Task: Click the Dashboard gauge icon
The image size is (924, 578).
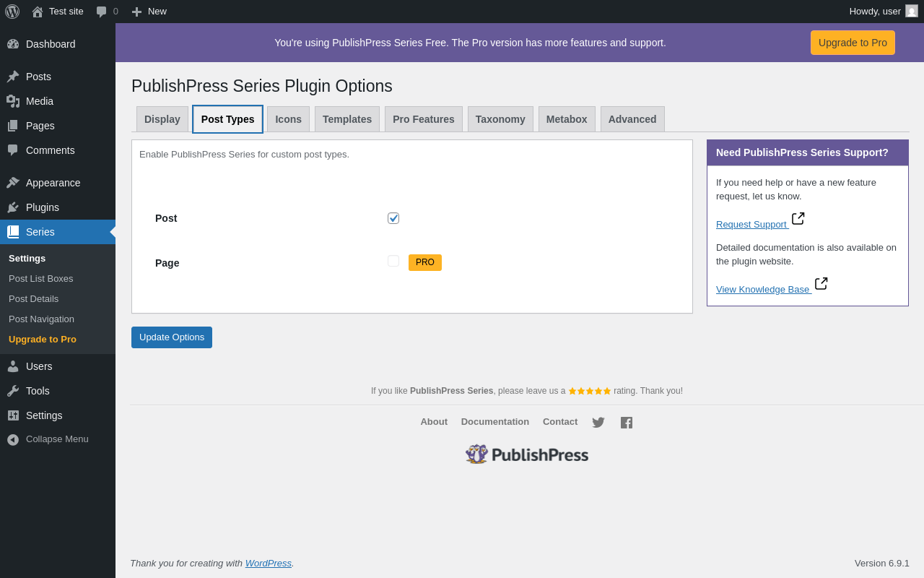Action: (13, 44)
